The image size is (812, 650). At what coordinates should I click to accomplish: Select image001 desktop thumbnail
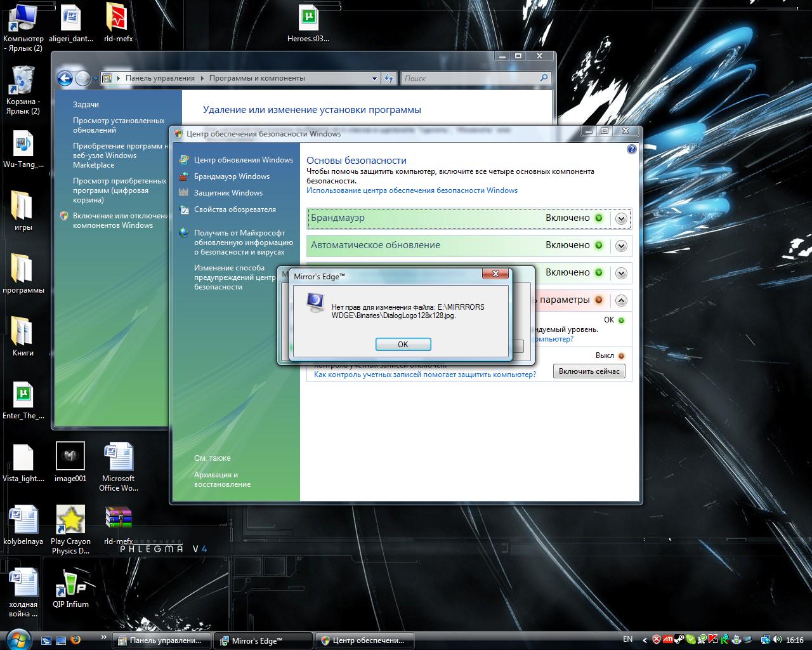[70, 462]
